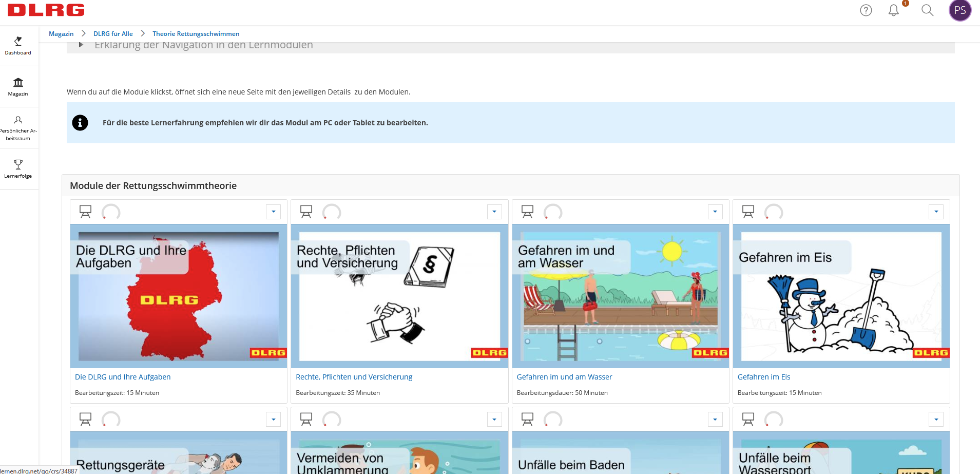This screenshot has height=474, width=980.
Task: Open the notifications bell icon
Action: pyautogui.click(x=894, y=10)
